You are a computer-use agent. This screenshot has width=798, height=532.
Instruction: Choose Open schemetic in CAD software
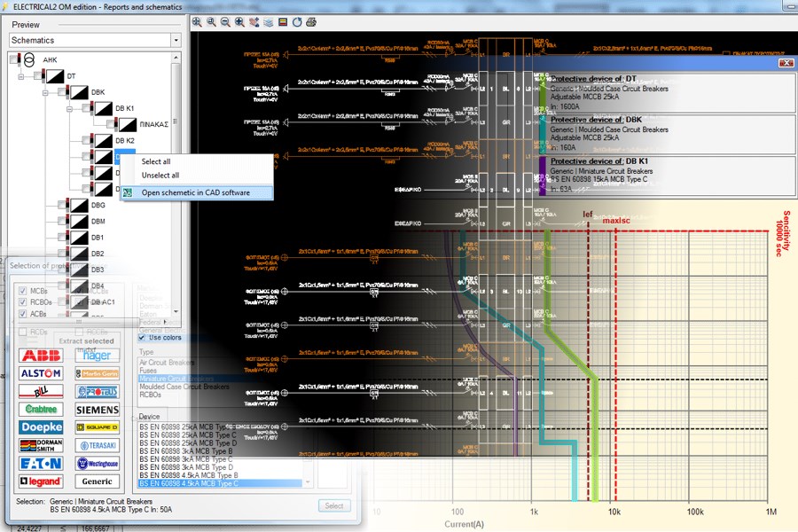[195, 192]
